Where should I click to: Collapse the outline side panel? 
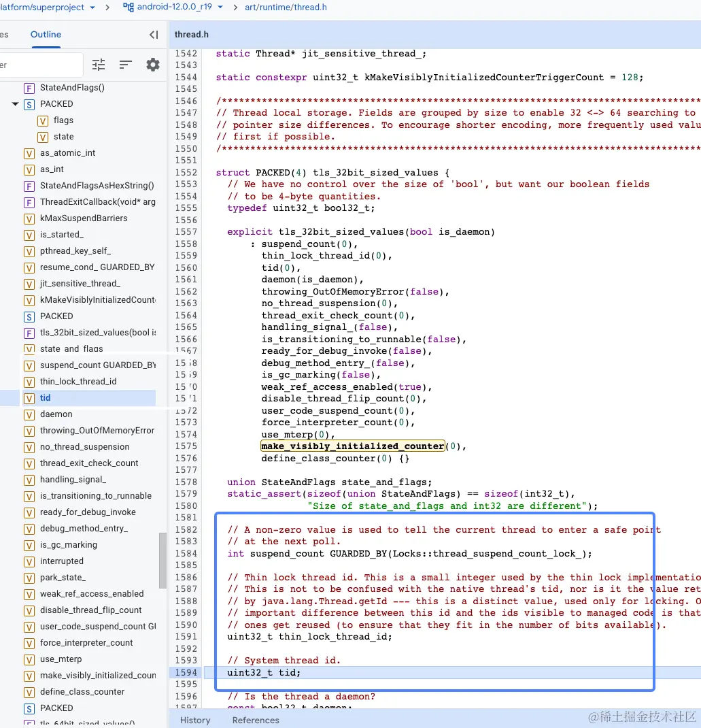click(154, 34)
